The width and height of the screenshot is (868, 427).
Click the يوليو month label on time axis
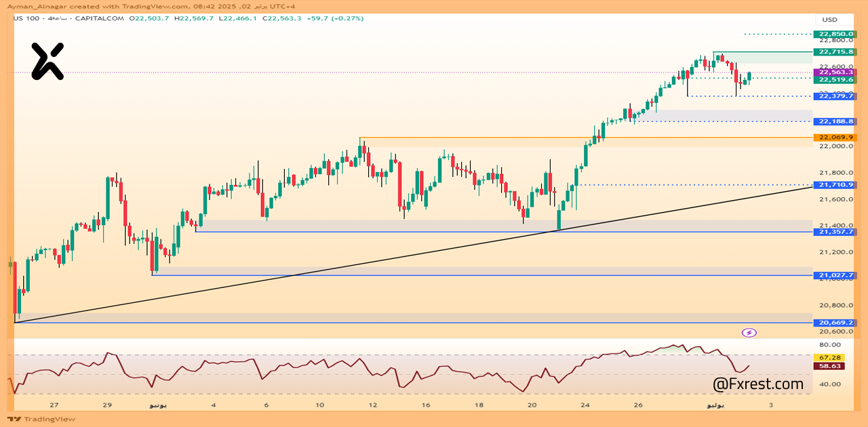[715, 405]
